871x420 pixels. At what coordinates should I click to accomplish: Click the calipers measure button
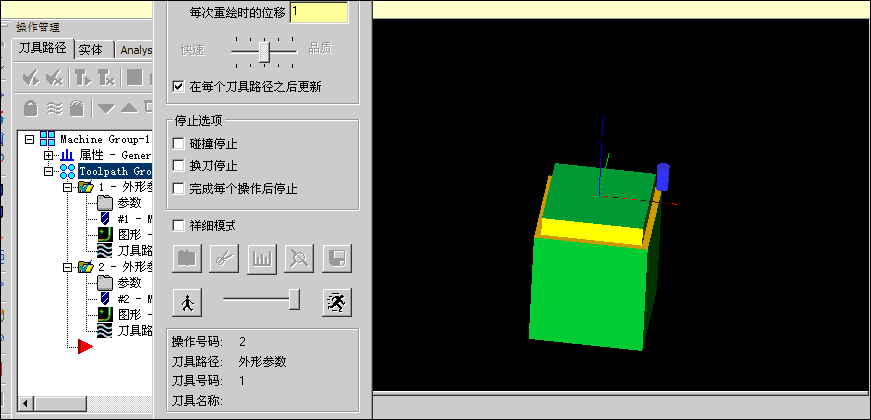(x=224, y=258)
